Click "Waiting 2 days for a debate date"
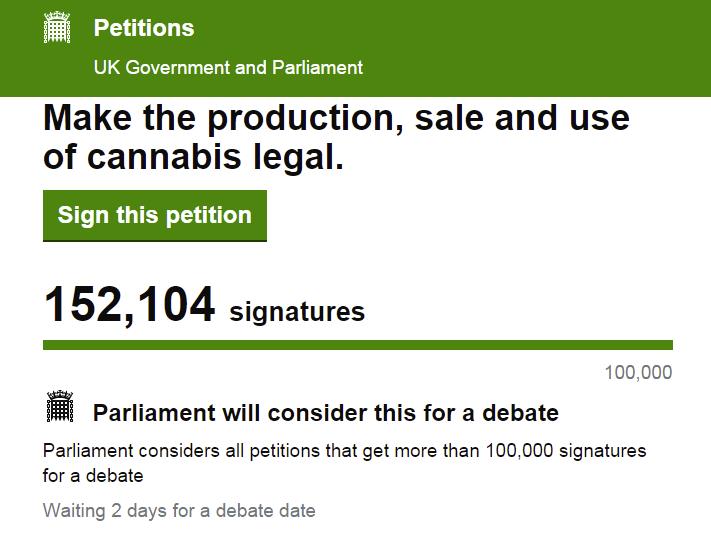This screenshot has height=536, width=711. tap(179, 511)
